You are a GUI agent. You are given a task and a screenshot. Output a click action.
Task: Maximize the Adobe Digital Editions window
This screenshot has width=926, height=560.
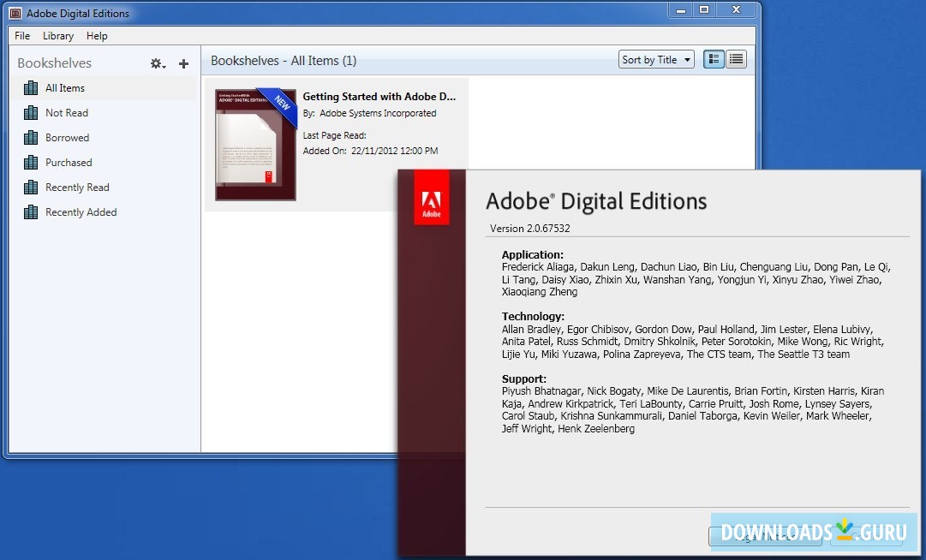(x=704, y=9)
